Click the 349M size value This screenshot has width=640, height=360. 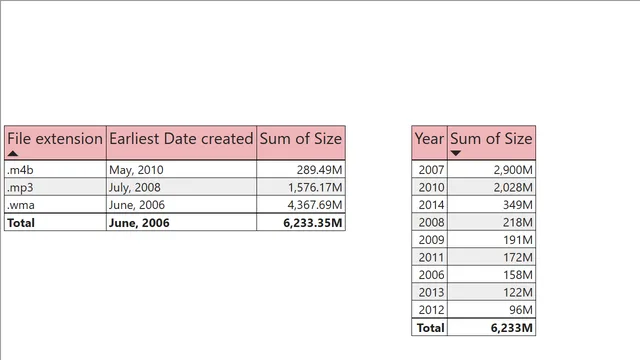coord(518,205)
